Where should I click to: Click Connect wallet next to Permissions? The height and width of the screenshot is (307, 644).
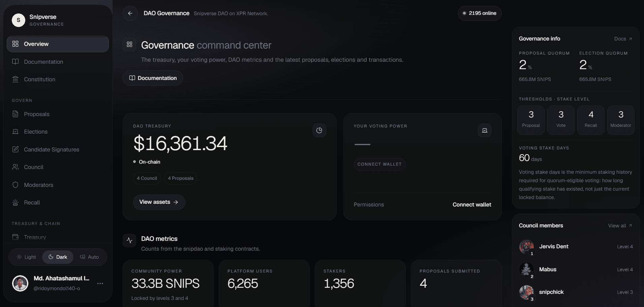click(472, 204)
